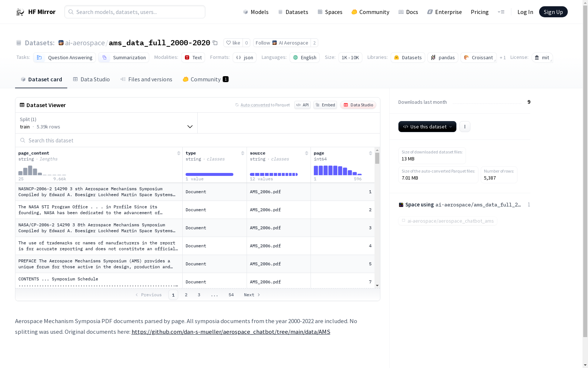588x368 pixels.
Task: Follow AI Aerospace organization
Action: [x=282, y=43]
